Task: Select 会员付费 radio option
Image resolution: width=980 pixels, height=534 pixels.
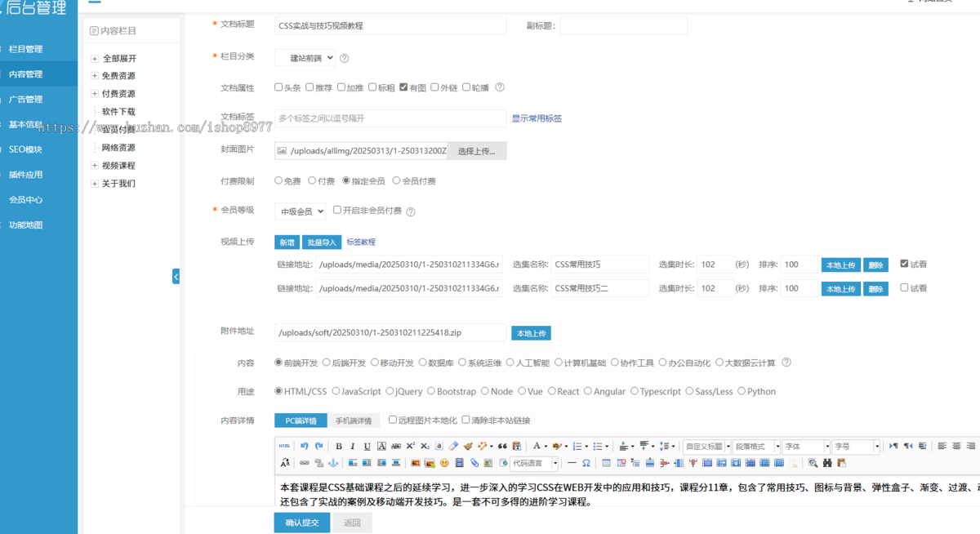Action: (x=396, y=180)
